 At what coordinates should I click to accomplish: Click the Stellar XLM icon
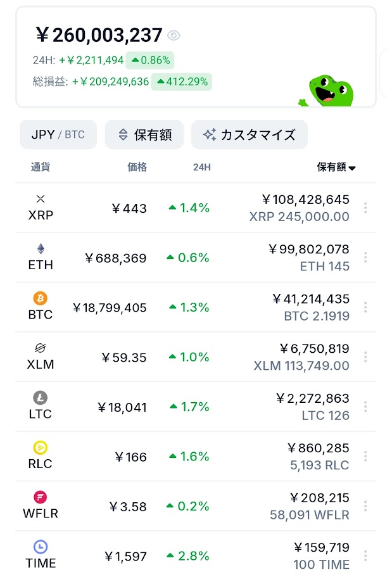click(41, 348)
